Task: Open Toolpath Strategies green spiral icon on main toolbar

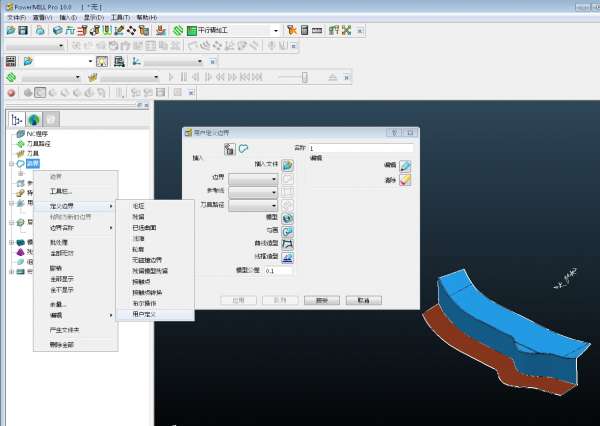Action: [x=178, y=30]
